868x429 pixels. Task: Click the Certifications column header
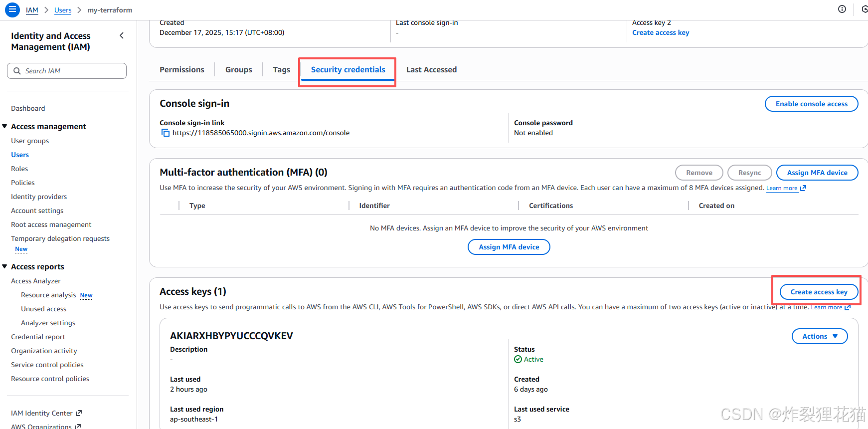pos(551,206)
